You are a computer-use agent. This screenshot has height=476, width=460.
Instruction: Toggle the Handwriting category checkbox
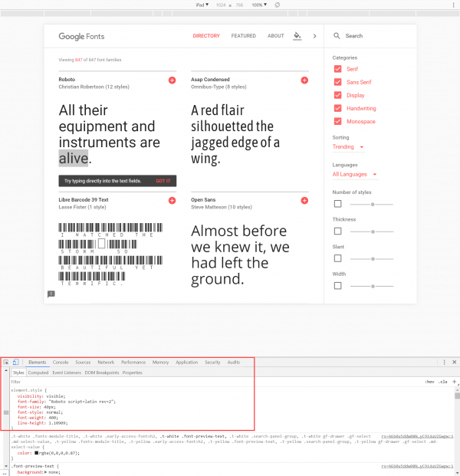point(337,108)
